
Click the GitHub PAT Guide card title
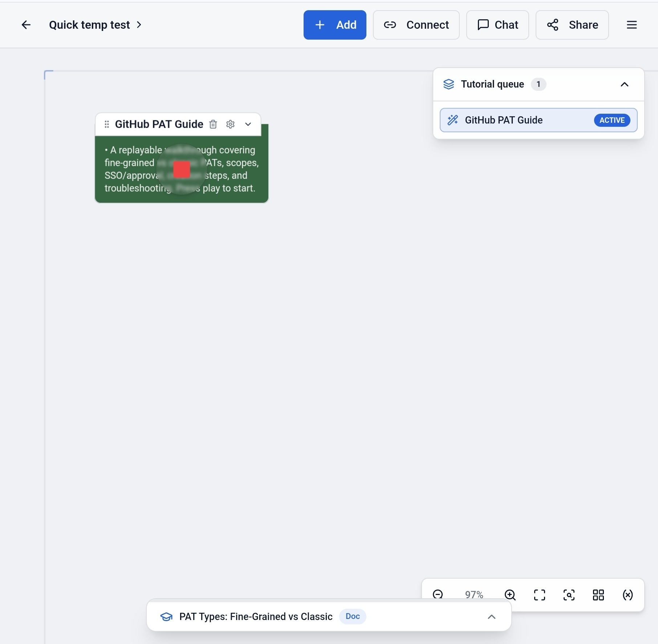(x=159, y=124)
